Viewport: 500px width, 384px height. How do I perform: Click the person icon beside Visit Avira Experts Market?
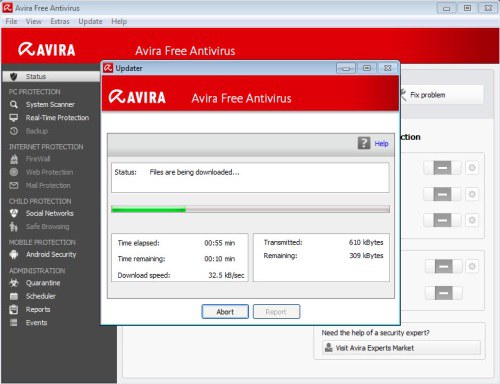tap(329, 348)
